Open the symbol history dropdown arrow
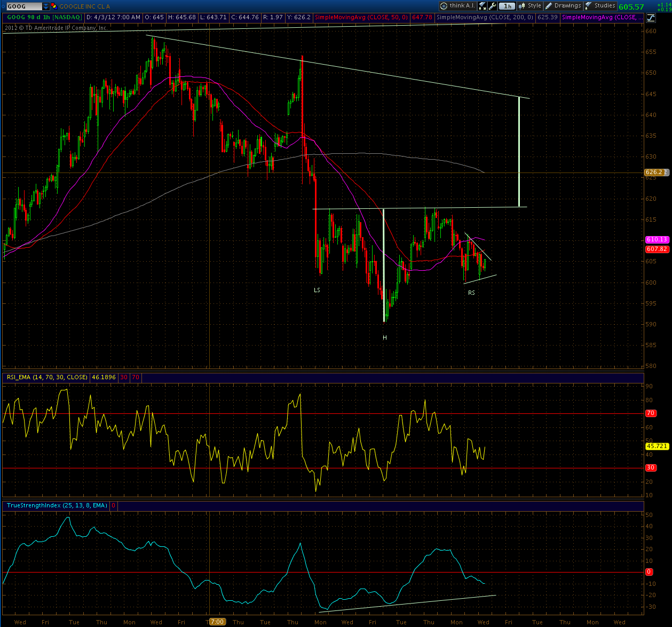The height and width of the screenshot is (627, 672). pos(46,6)
